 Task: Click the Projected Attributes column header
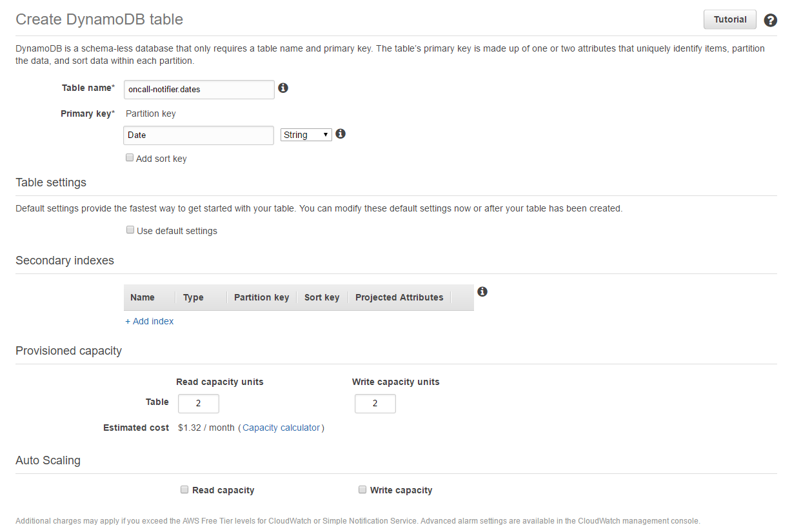399,297
